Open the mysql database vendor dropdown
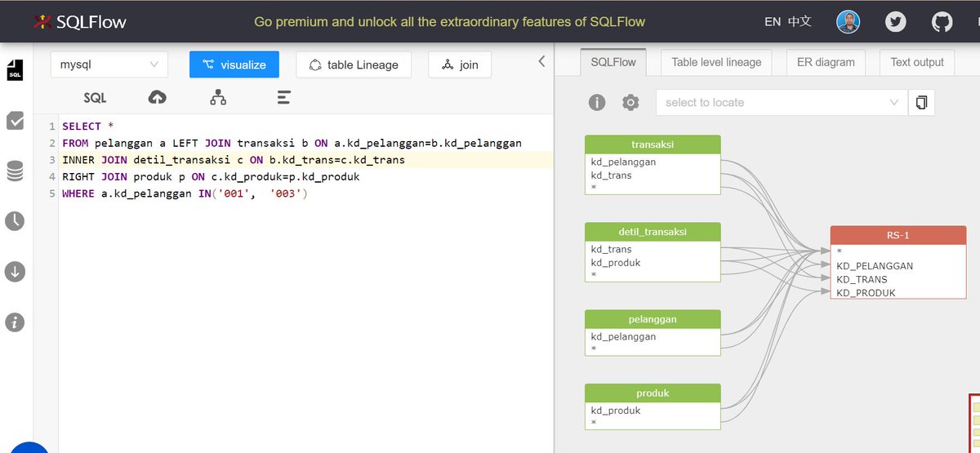Screen dimensions: 980x453 coord(109,64)
